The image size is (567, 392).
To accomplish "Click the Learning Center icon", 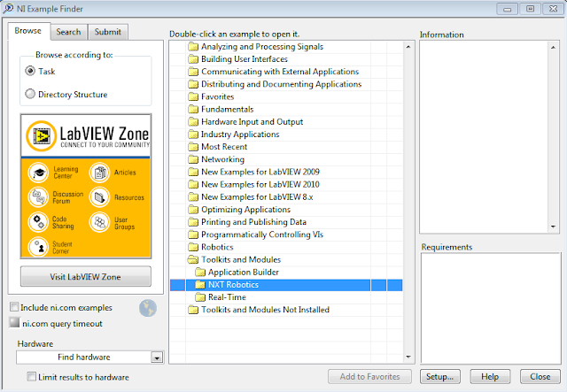I will tap(38, 173).
